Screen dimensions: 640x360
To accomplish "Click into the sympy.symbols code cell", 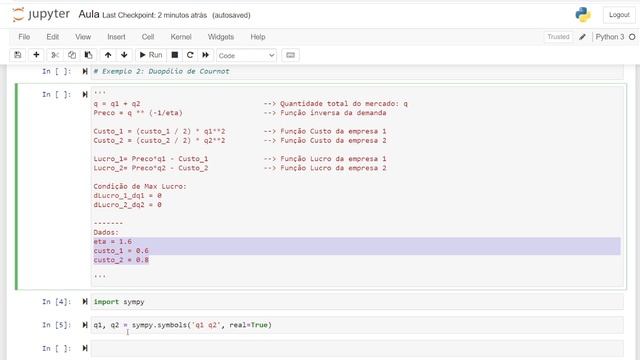I will (x=357, y=325).
